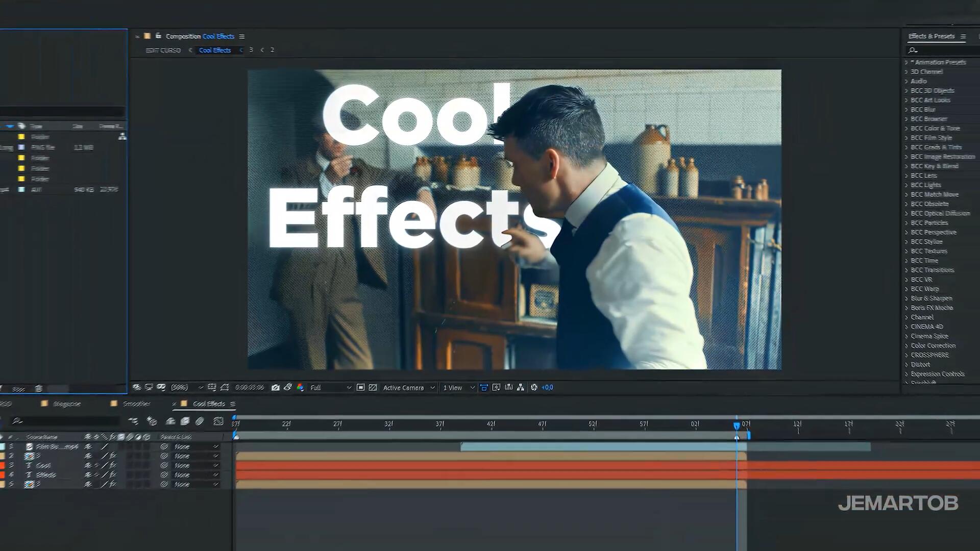
Task: Click the BCC Particles category label
Action: (x=929, y=223)
